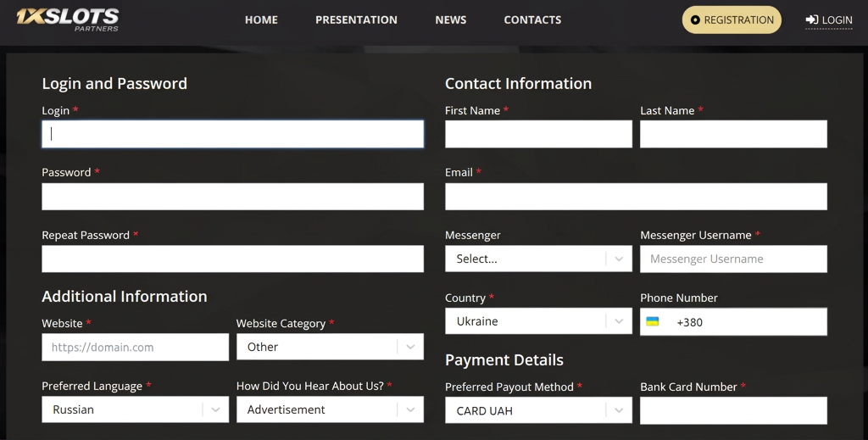Image resolution: width=868 pixels, height=440 pixels.
Task: Expand the Website Category chevron arrow
Action: tap(410, 347)
